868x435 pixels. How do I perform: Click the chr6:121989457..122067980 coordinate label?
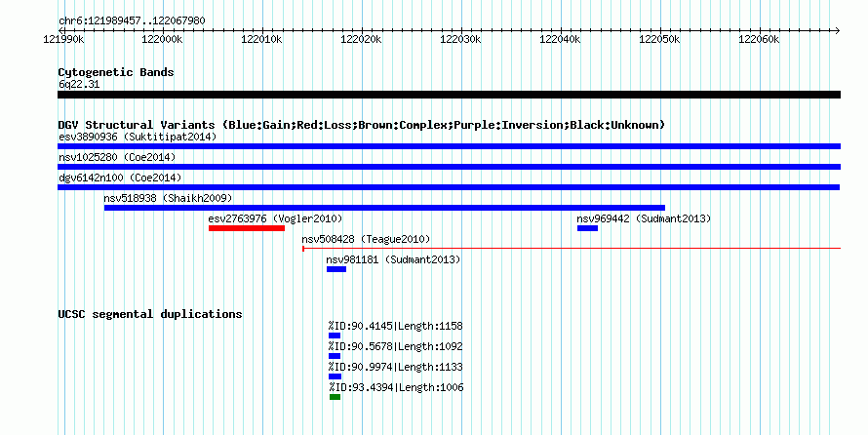click(132, 20)
